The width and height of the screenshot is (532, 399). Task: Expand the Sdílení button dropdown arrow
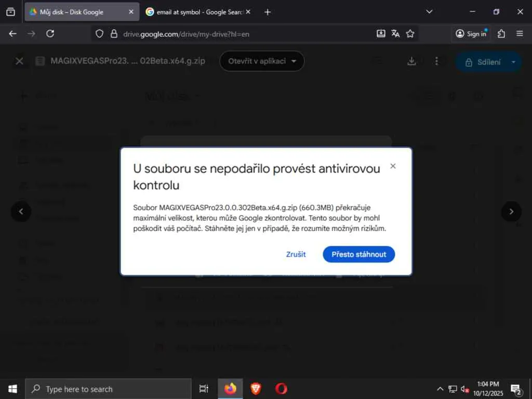point(514,62)
